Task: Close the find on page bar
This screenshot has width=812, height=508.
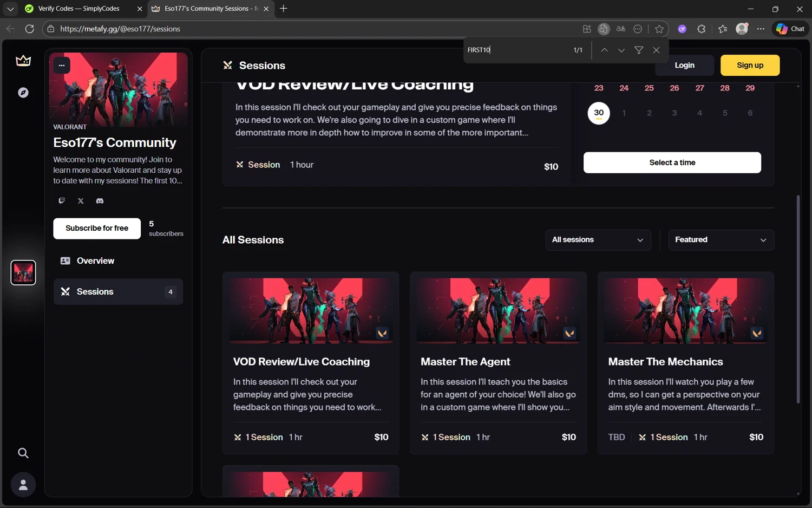Action: (x=656, y=50)
